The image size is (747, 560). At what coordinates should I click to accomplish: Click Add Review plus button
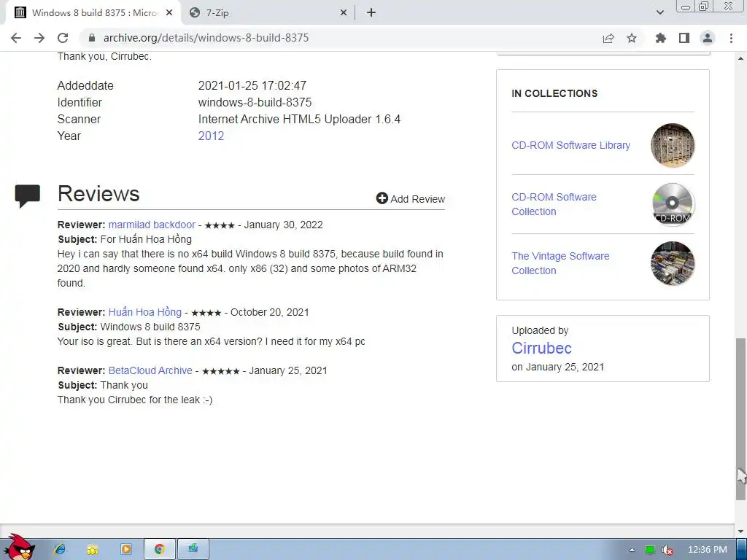click(x=410, y=199)
